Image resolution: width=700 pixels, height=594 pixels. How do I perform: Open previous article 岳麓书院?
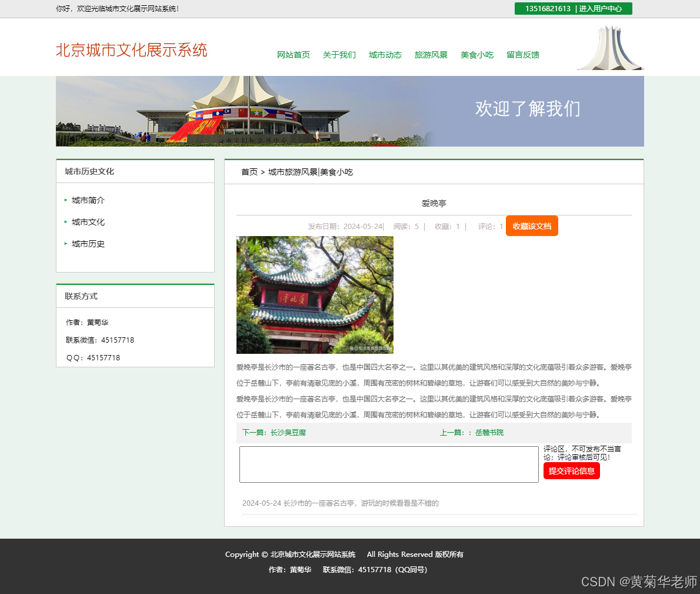pos(489,432)
